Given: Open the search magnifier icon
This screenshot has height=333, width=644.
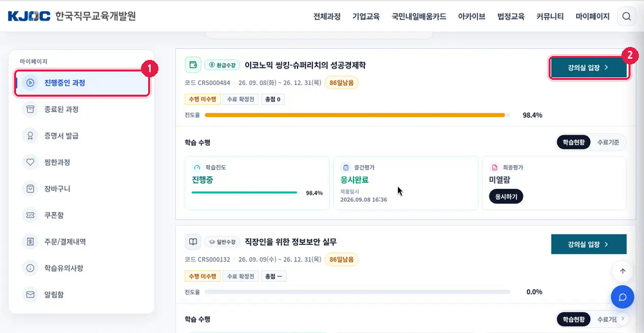Looking at the screenshot, I should [627, 16].
